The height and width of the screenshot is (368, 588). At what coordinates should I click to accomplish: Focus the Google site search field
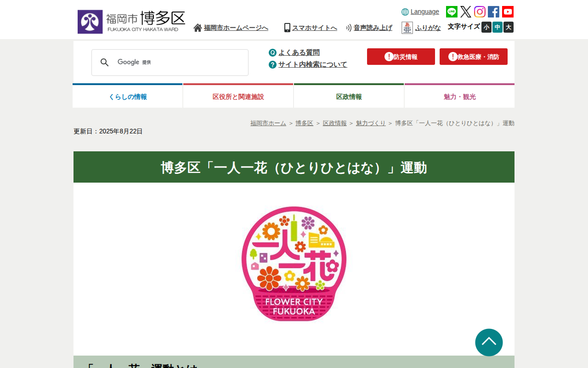click(170, 63)
